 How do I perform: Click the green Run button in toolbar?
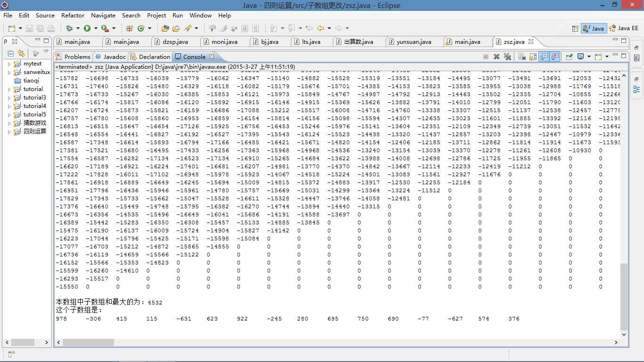[87, 28]
